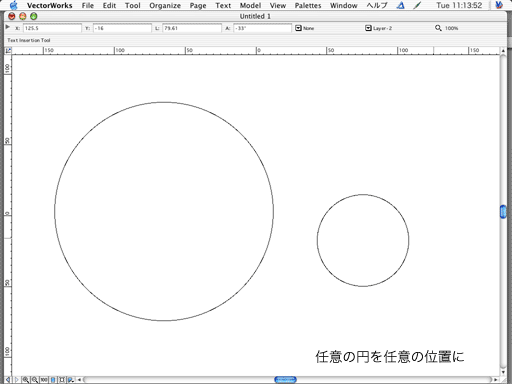This screenshot has height=384, width=512.
Task: Click the next view right arrow icon
Action: (16, 380)
